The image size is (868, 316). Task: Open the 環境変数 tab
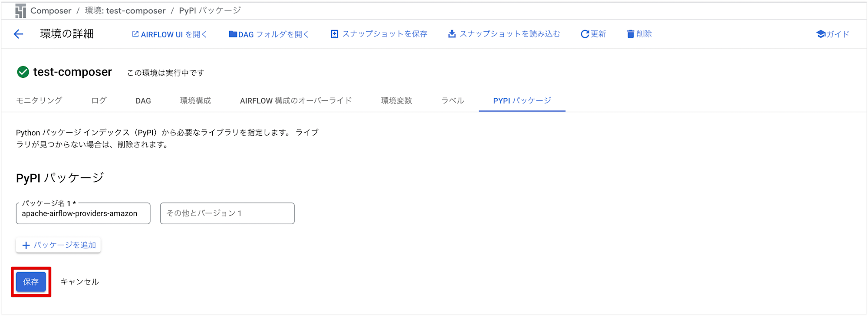[396, 100]
